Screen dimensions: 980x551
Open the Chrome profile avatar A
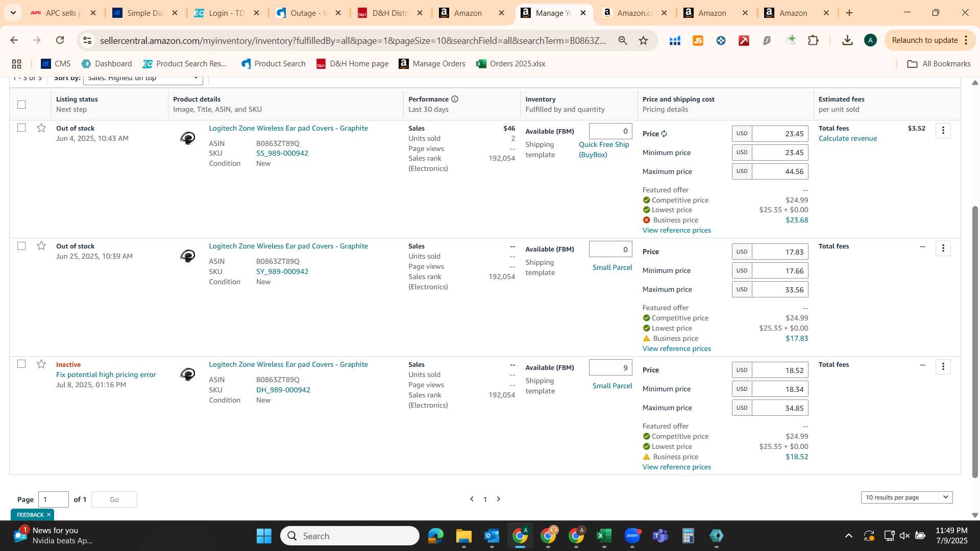870,40
